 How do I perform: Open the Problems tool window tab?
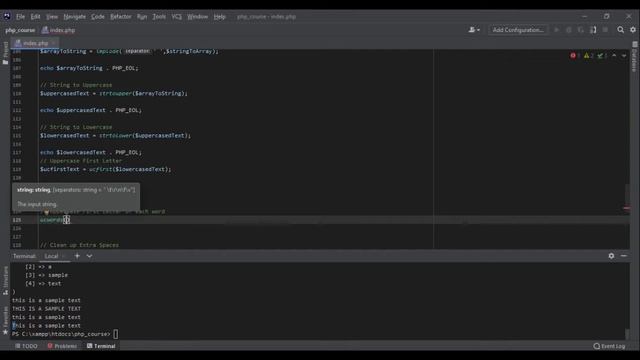pos(62,346)
